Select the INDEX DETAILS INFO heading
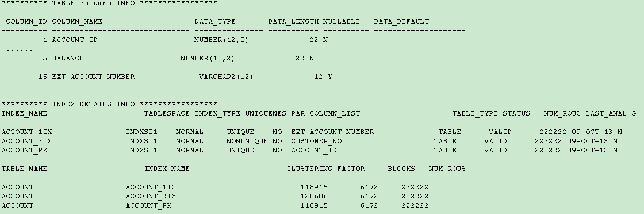Viewport: 644px width, 214px height. pos(109,104)
